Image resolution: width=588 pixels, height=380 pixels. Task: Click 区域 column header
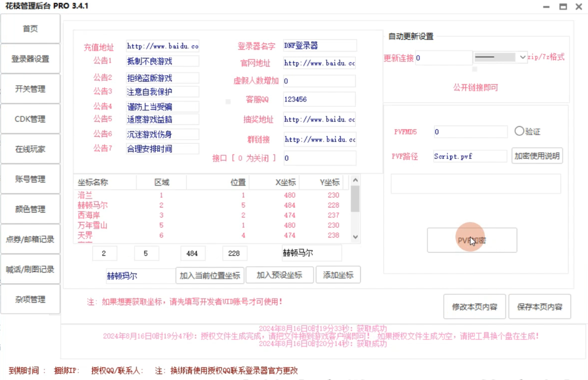tap(161, 182)
